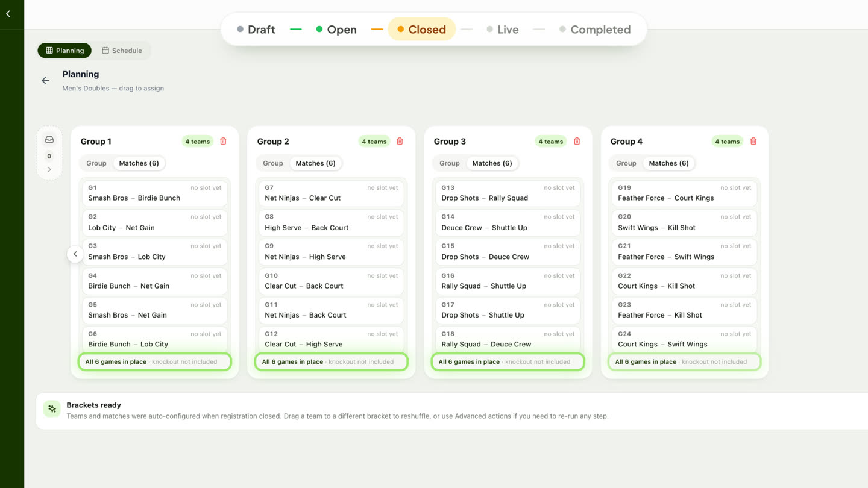Click the Closed status step
The height and width of the screenshot is (488, 868).
pos(422,30)
